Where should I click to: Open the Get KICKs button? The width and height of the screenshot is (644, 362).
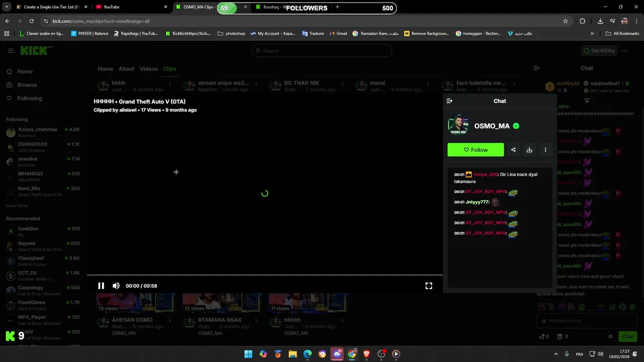click(599, 51)
